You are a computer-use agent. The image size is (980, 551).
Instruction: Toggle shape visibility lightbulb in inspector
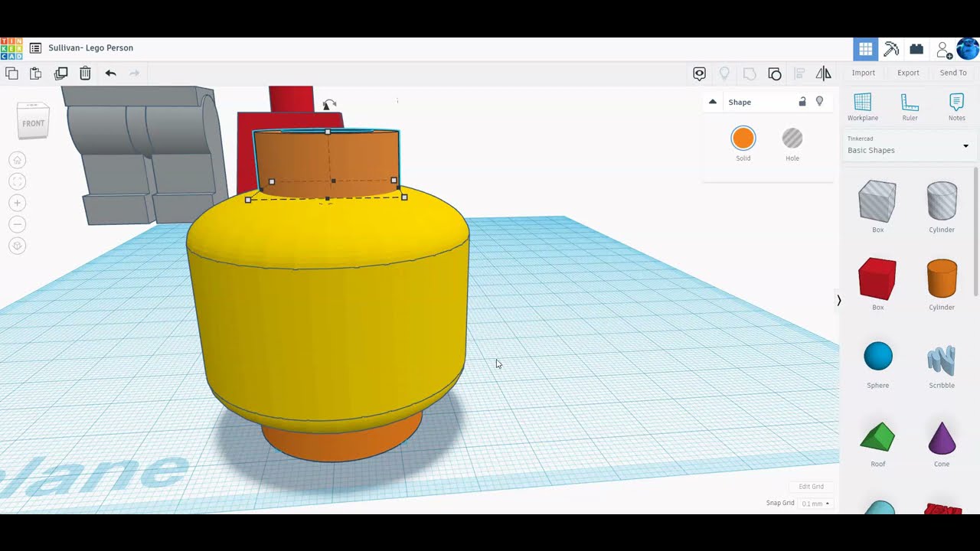819,102
